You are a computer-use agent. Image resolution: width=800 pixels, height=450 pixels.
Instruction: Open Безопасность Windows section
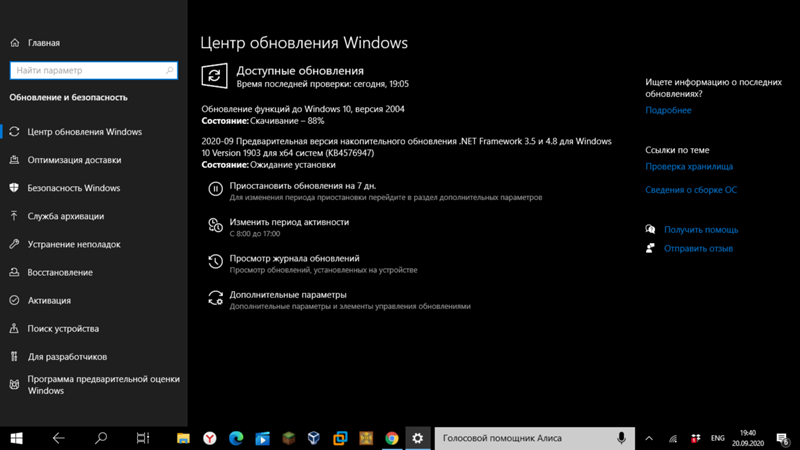tap(73, 188)
